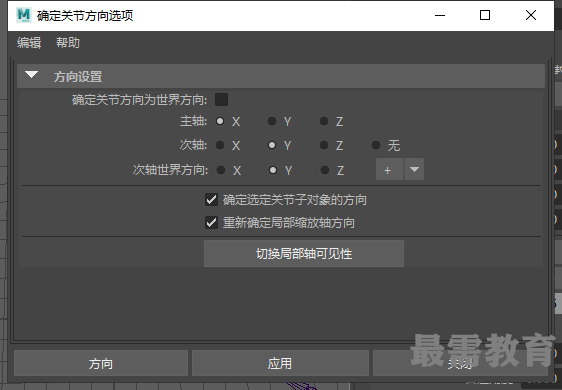
Task: Select Z for 主轴
Action: 324,121
